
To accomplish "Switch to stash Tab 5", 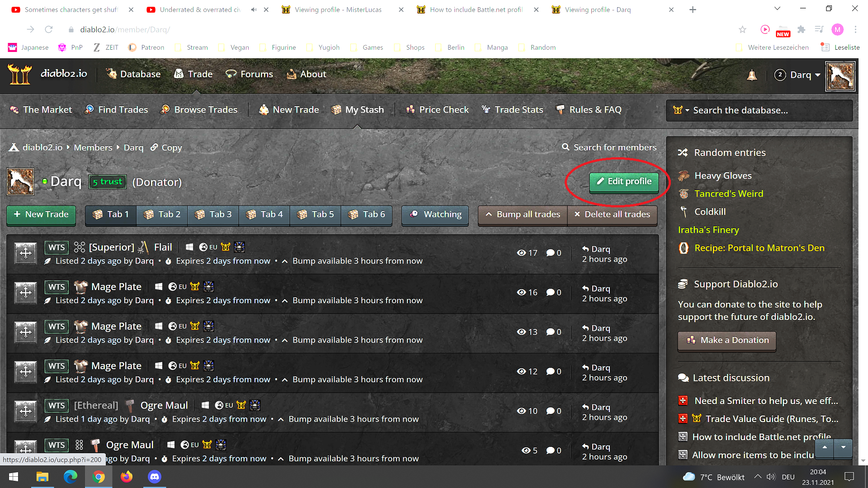I will pyautogui.click(x=315, y=215).
